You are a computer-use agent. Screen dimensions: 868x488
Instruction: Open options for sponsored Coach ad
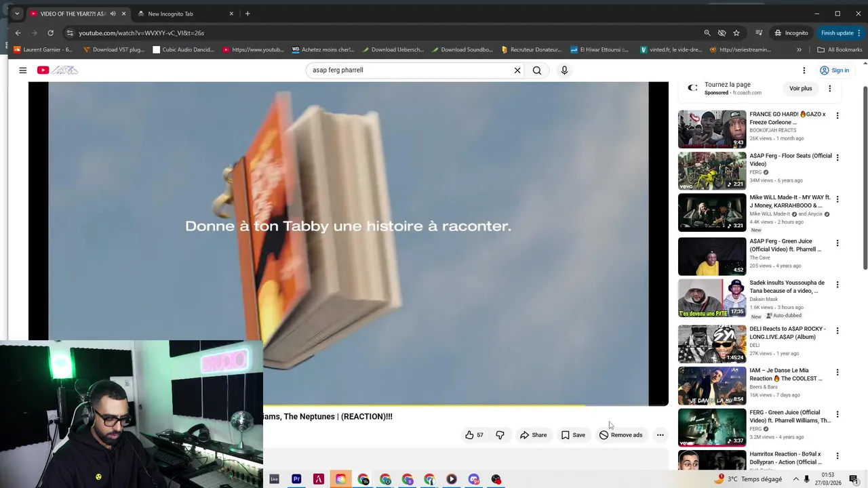tap(830, 89)
